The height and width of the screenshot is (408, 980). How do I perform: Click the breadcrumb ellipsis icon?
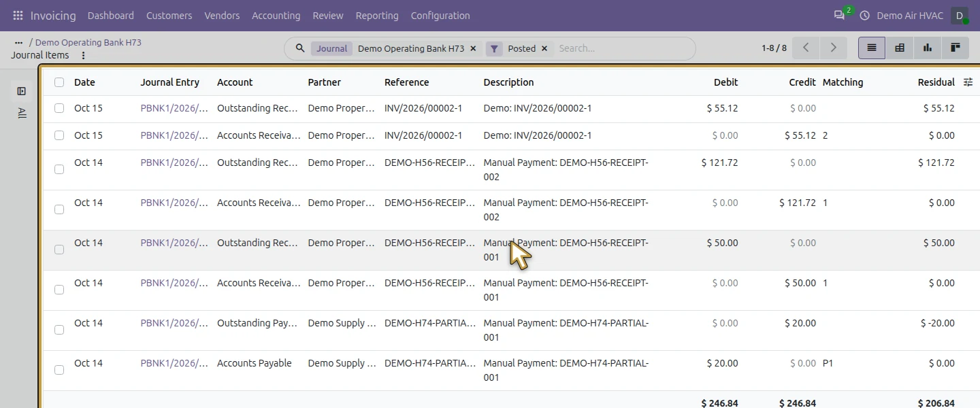18,42
